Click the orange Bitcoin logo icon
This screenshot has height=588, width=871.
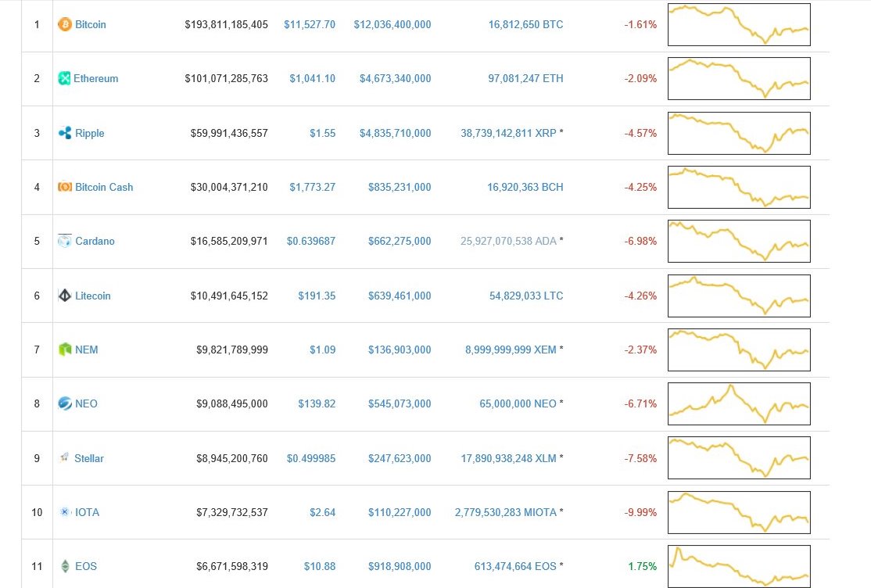(65, 24)
